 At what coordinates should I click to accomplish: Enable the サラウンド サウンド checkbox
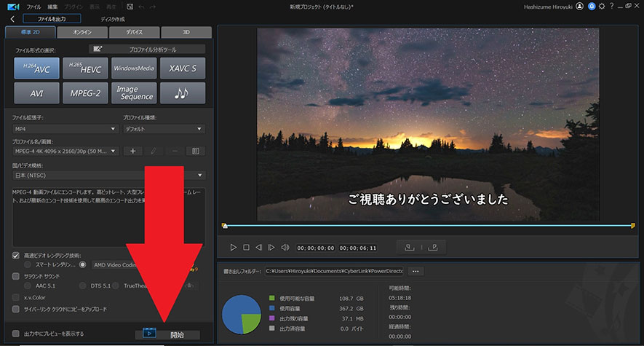[17, 276]
